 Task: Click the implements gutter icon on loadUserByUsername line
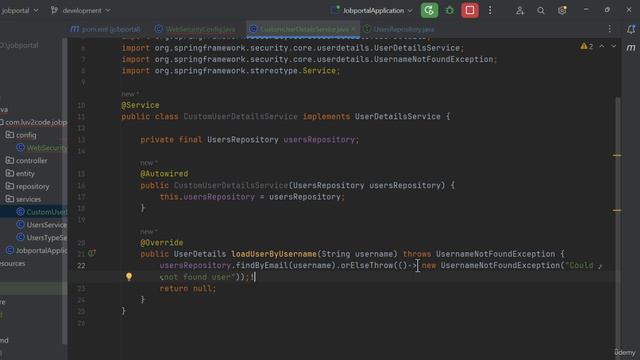92,253
